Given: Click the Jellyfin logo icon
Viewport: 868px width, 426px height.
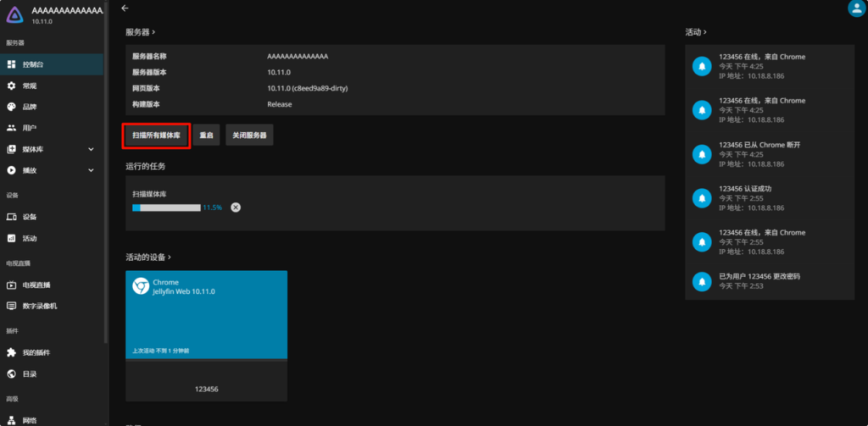Looking at the screenshot, I should 15,14.
